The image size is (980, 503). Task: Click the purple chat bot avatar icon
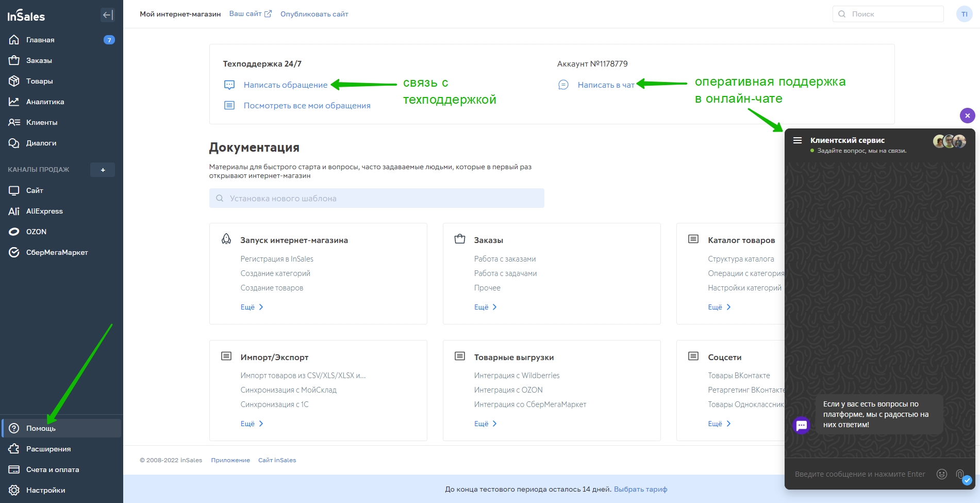(801, 425)
